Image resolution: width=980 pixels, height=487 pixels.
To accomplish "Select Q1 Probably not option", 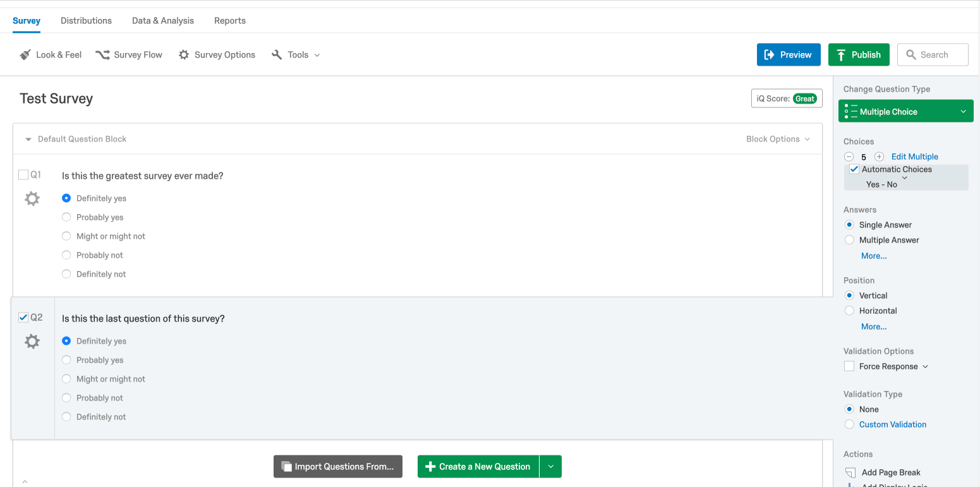I will pyautogui.click(x=66, y=255).
